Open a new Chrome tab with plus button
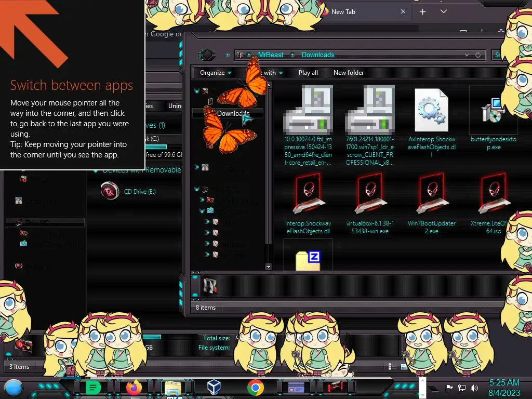Screen dimensions: 532x399 423,12
